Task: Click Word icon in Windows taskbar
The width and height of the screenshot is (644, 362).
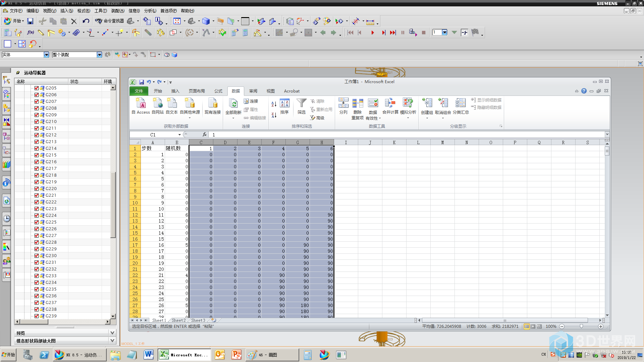Action: pos(149,355)
